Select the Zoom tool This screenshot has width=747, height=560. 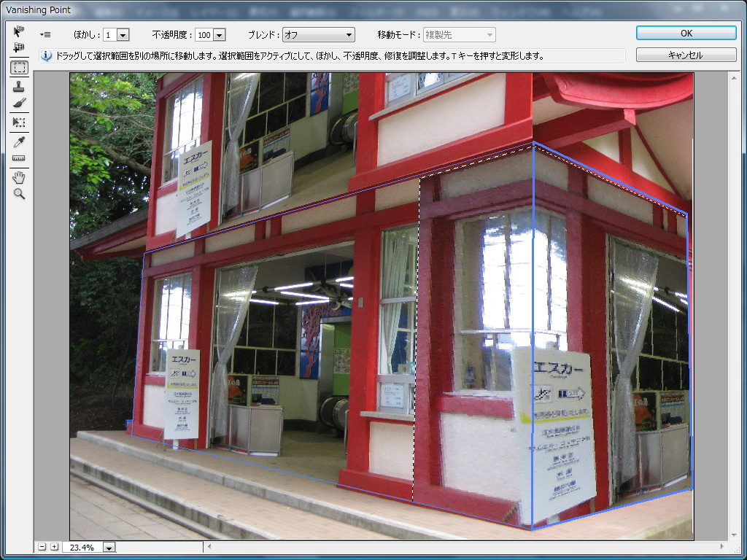(18, 194)
